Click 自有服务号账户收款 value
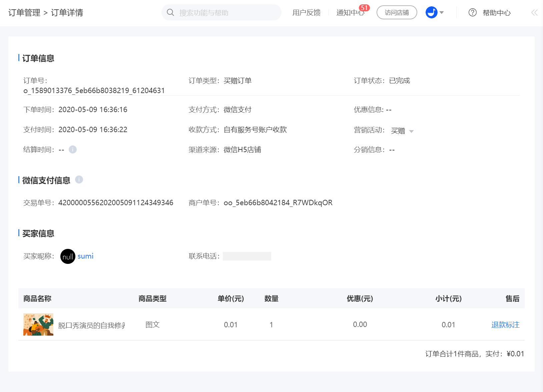543x392 pixels. pos(255,130)
